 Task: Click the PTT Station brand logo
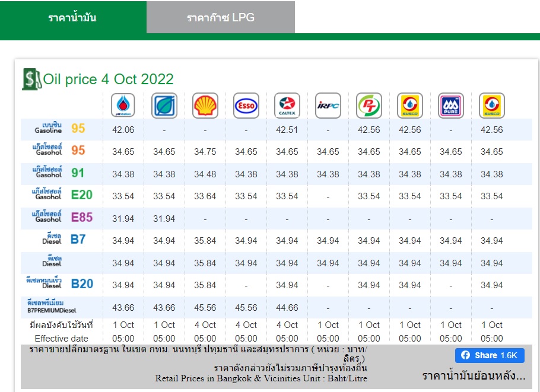(123, 106)
